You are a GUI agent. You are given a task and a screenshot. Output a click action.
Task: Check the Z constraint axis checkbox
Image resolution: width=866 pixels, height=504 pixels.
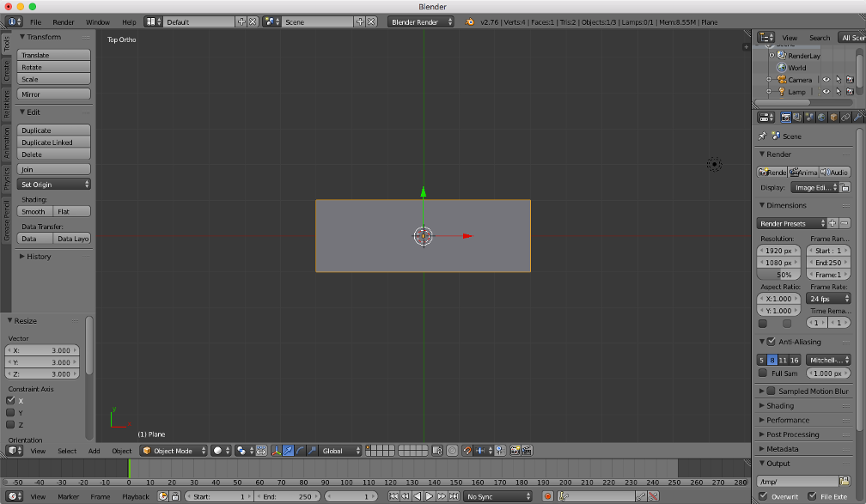point(10,424)
